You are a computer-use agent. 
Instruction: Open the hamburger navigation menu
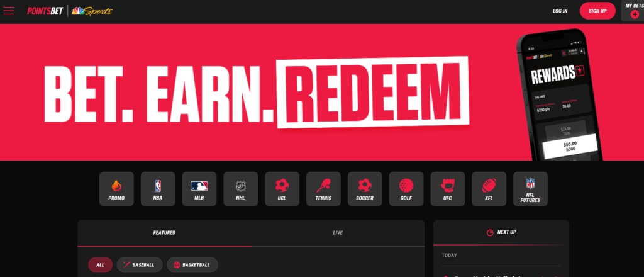(9, 11)
